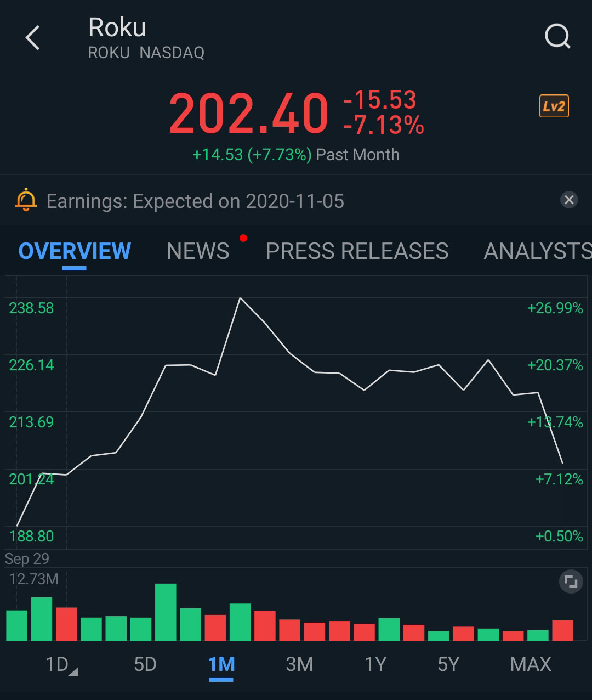
Task: Go back using the back arrow
Action: click(33, 38)
